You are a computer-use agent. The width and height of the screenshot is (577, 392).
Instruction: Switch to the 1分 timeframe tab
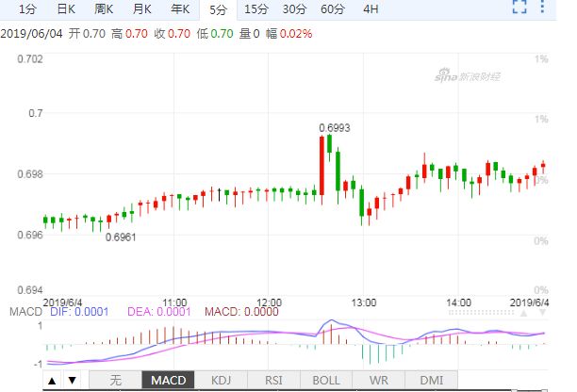27,9
